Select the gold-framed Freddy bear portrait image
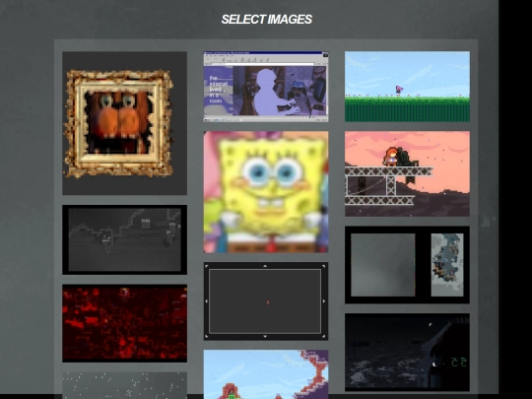The image size is (532, 399). (124, 123)
